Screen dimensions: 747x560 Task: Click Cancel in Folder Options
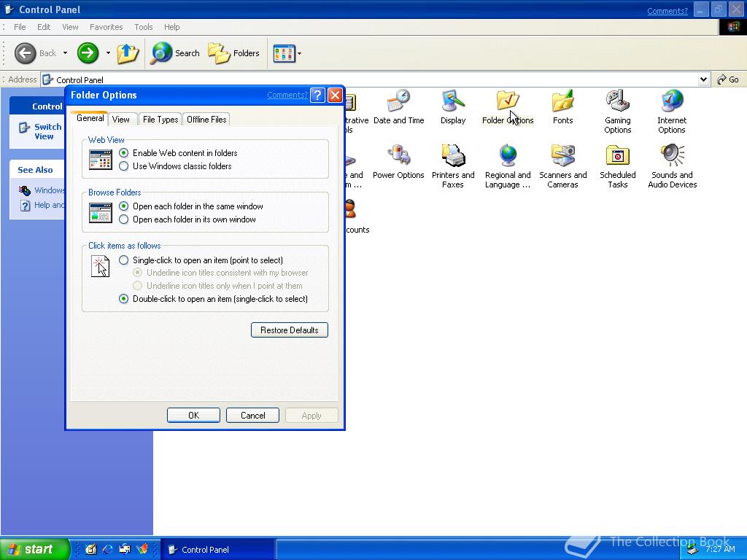[252, 415]
